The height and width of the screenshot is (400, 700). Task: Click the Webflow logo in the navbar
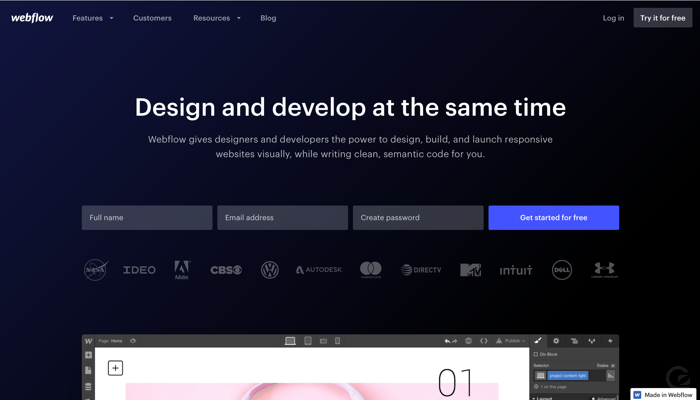(x=32, y=18)
